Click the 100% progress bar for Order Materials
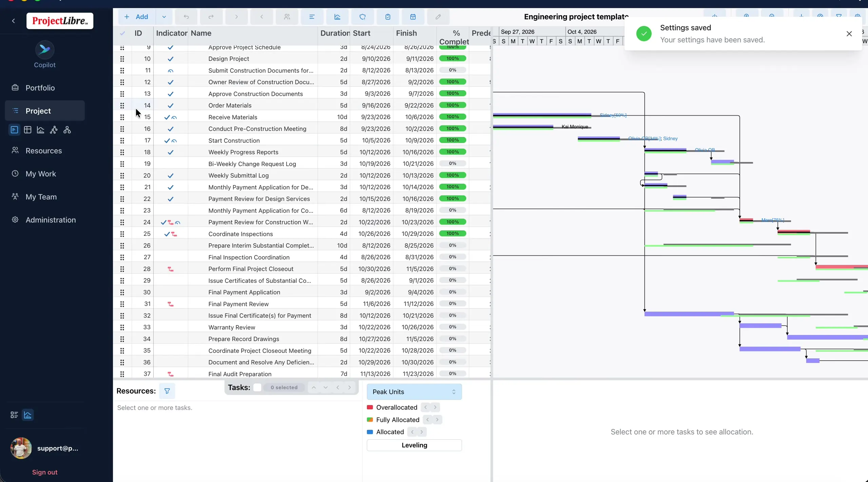Image resolution: width=868 pixels, height=482 pixels. [452, 105]
